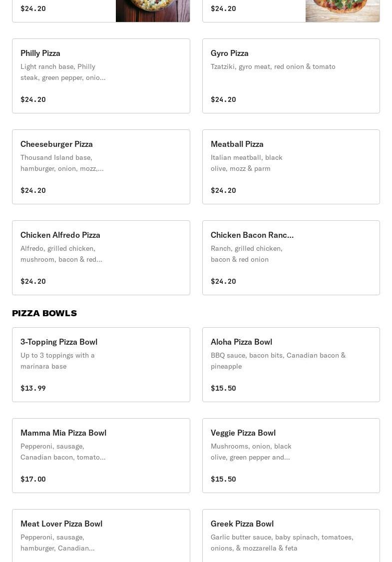This screenshot has height=562, width=392.
Task: Click the Pizza Bowls section heading
Action: [x=44, y=313]
